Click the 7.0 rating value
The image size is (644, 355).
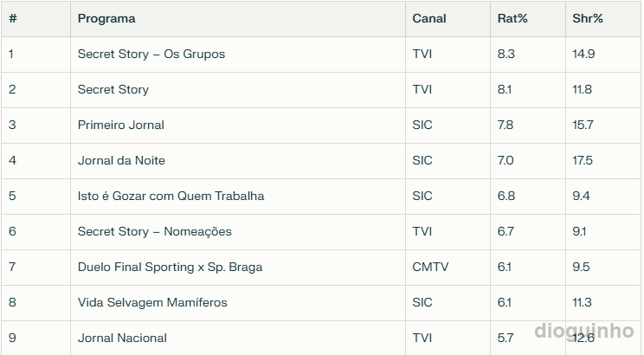coord(506,161)
